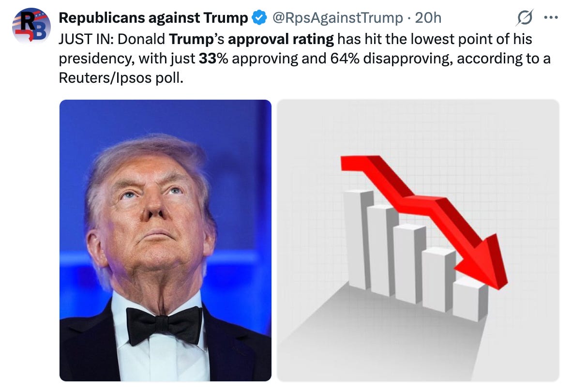The width and height of the screenshot is (572, 392).
Task: Open the Republicans against Trump display name
Action: click(153, 17)
